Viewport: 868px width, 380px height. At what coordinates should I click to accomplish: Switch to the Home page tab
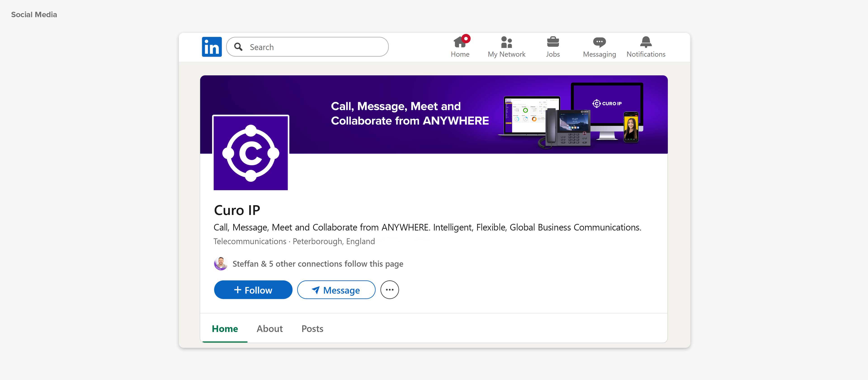click(x=225, y=328)
